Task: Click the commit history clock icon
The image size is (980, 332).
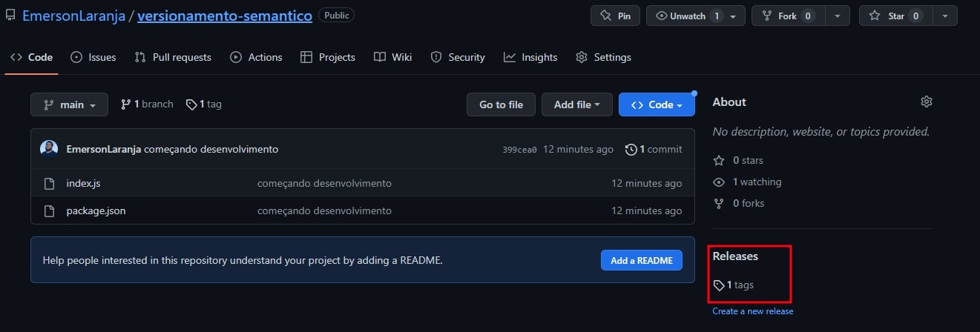Action: [631, 149]
